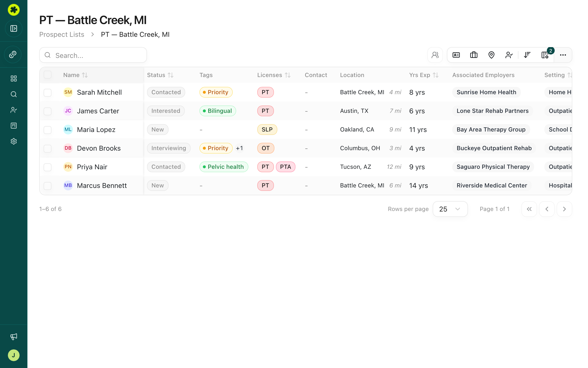
Task: Open the link-alert icon in sidebar
Action: pos(13,54)
